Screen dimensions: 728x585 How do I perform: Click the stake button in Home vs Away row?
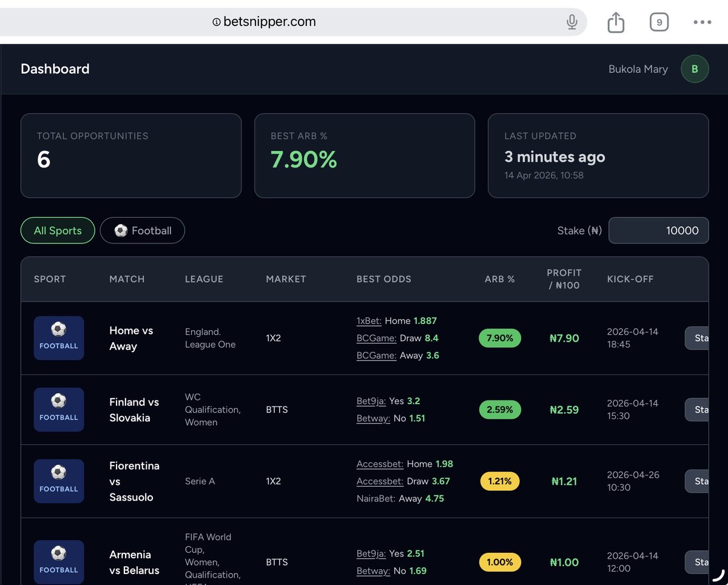pos(697,338)
